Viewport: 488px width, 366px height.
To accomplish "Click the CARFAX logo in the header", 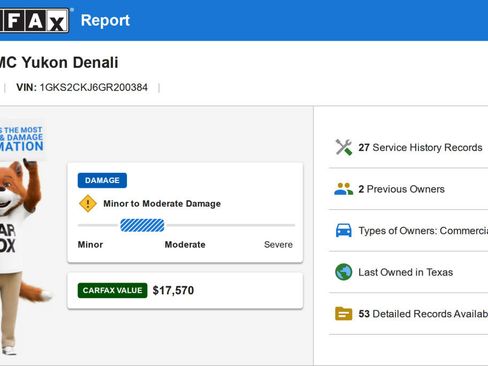I will [34, 21].
